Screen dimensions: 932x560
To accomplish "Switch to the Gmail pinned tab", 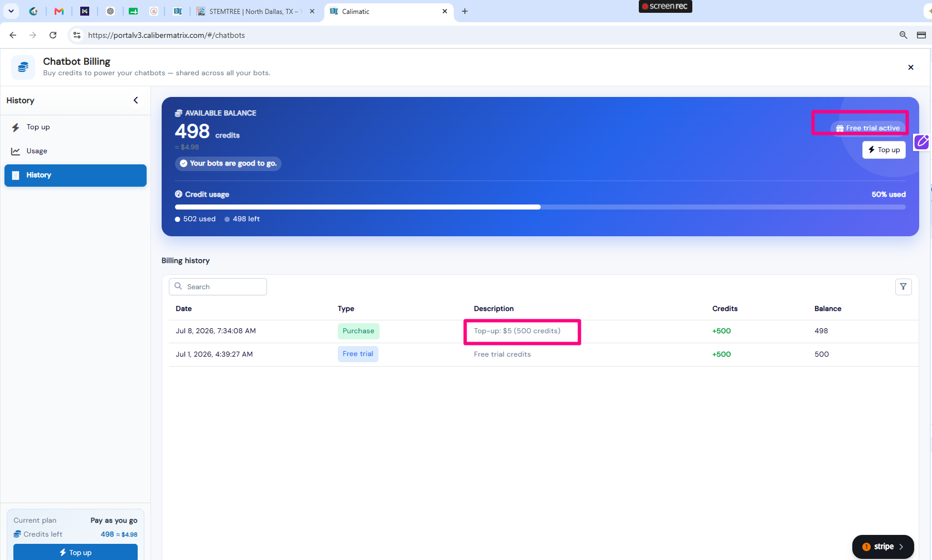I will [x=59, y=11].
